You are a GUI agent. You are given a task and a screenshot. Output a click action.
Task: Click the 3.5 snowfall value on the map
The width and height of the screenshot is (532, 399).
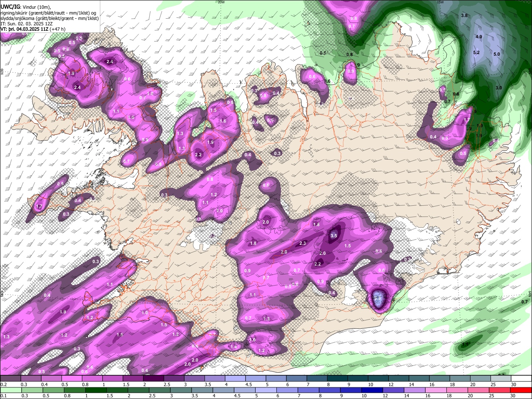pos(334,236)
